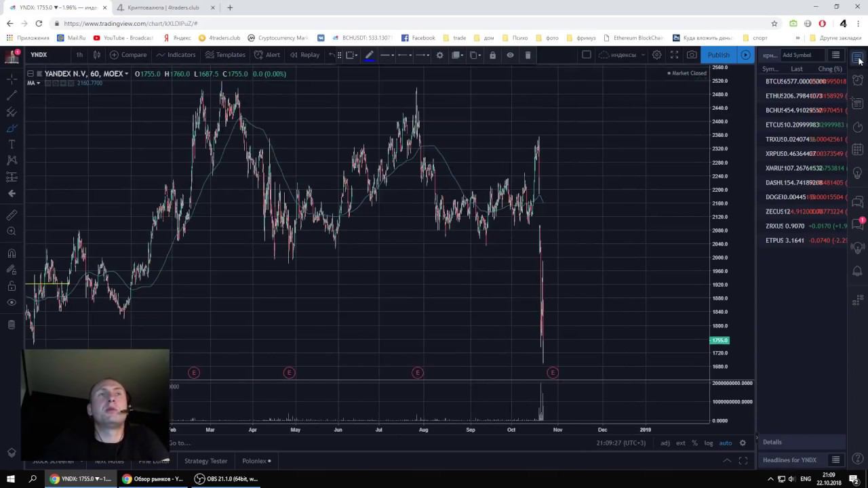Select the ruler measure tool
868x488 pixels.
(x=12, y=216)
